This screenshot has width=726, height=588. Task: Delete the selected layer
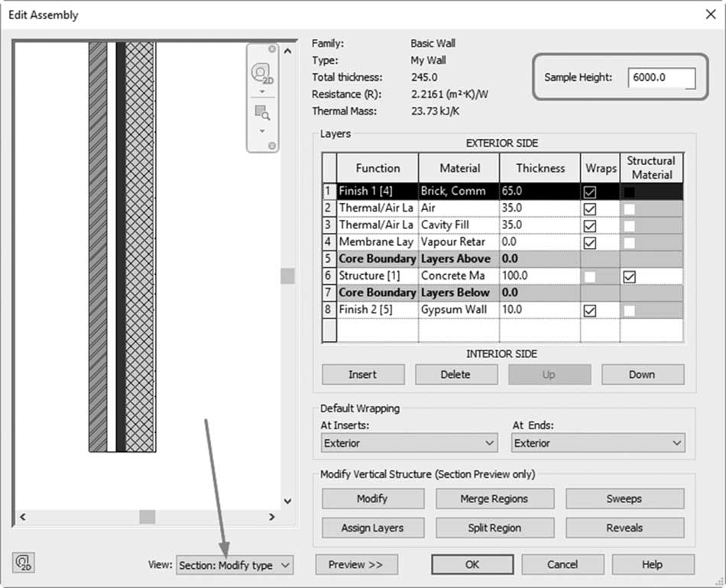pos(456,374)
